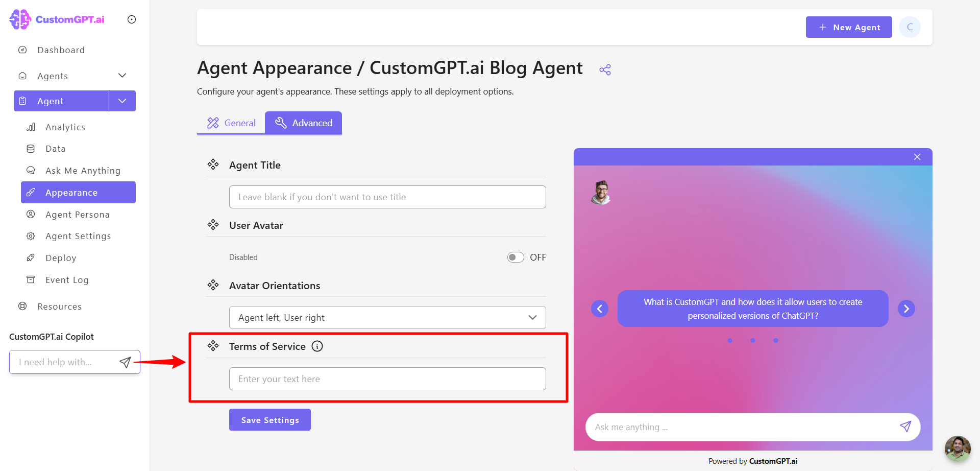Open the Agents section
The width and height of the screenshot is (980, 471).
[x=53, y=76]
